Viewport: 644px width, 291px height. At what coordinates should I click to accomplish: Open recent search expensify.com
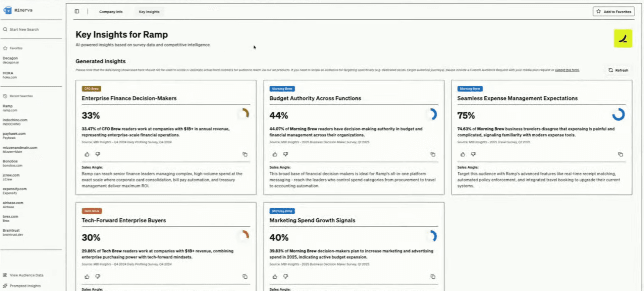[15, 191]
